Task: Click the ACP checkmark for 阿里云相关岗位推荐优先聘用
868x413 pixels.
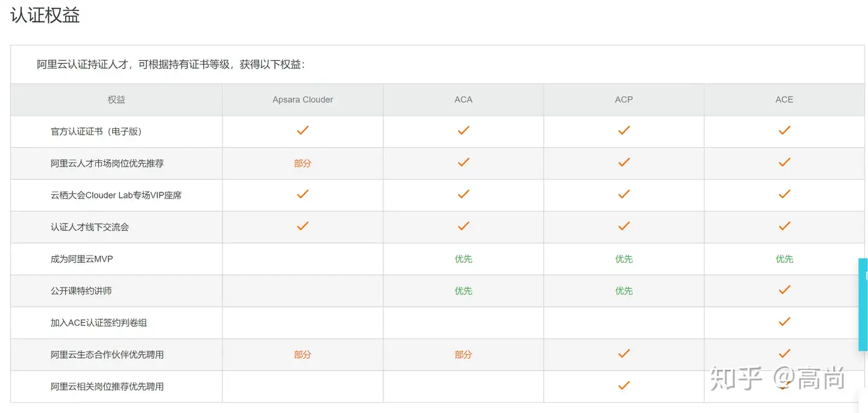Action: pos(624,385)
